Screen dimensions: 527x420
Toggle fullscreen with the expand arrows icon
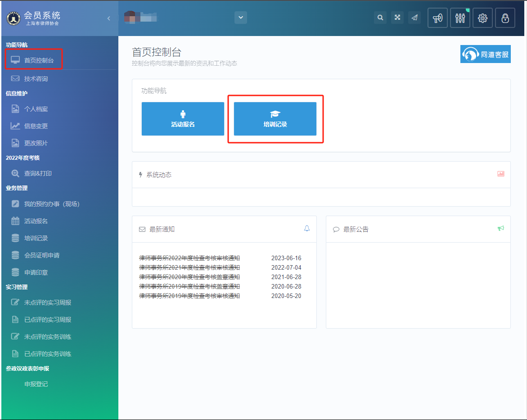(x=397, y=18)
